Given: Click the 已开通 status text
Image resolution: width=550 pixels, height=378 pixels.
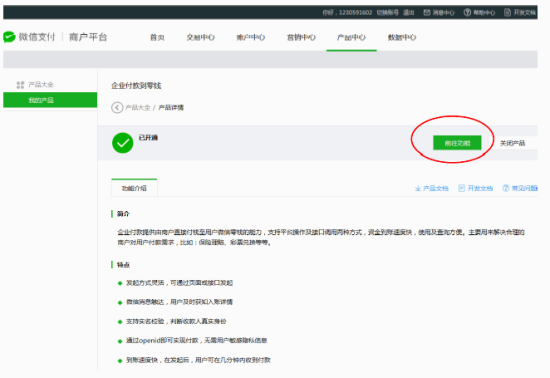Looking at the screenshot, I should (x=148, y=137).
